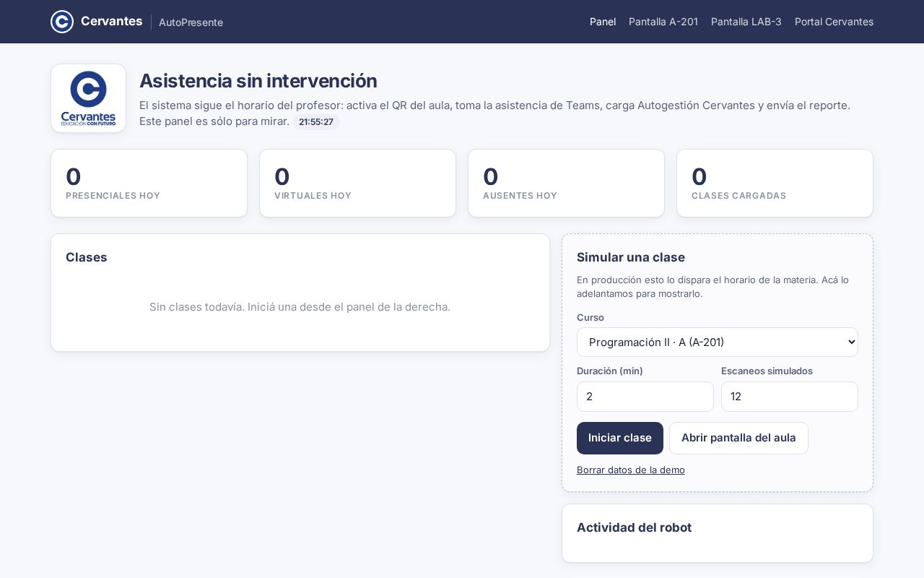Focus the Escaneos simulados field
This screenshot has height=578, width=924.
coord(790,397)
